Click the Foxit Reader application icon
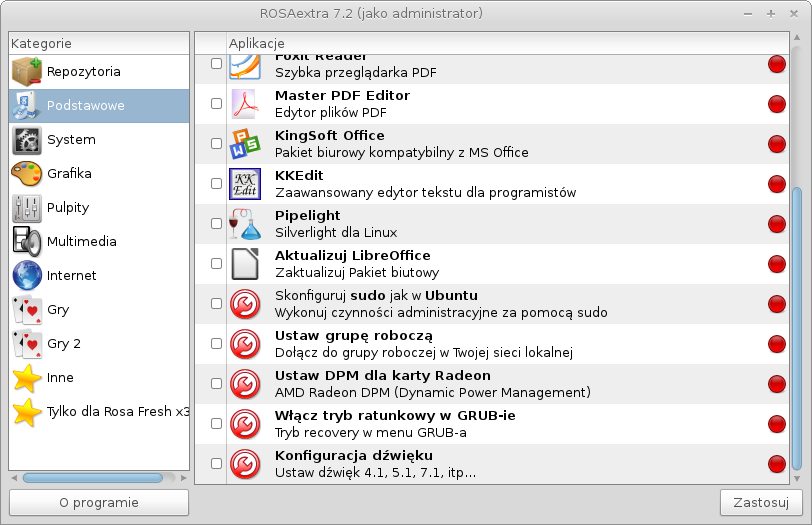The image size is (812, 525). coord(245,66)
